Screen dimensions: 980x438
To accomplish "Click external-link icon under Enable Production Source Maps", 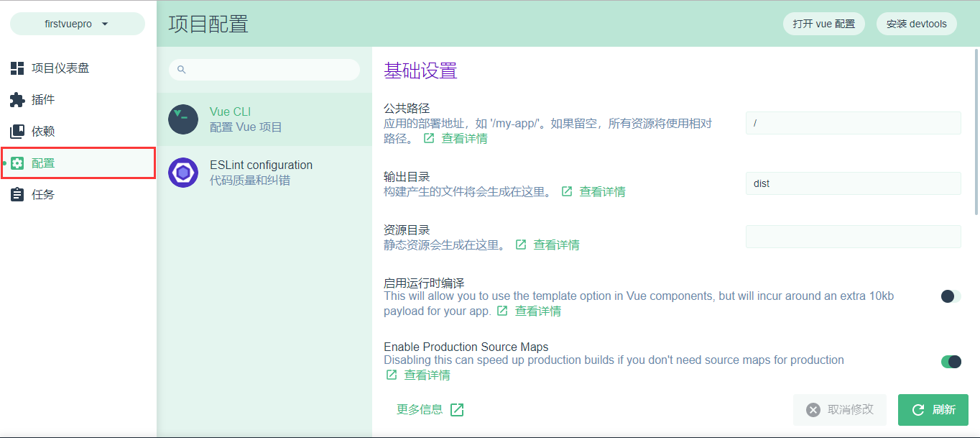I will pyautogui.click(x=392, y=375).
